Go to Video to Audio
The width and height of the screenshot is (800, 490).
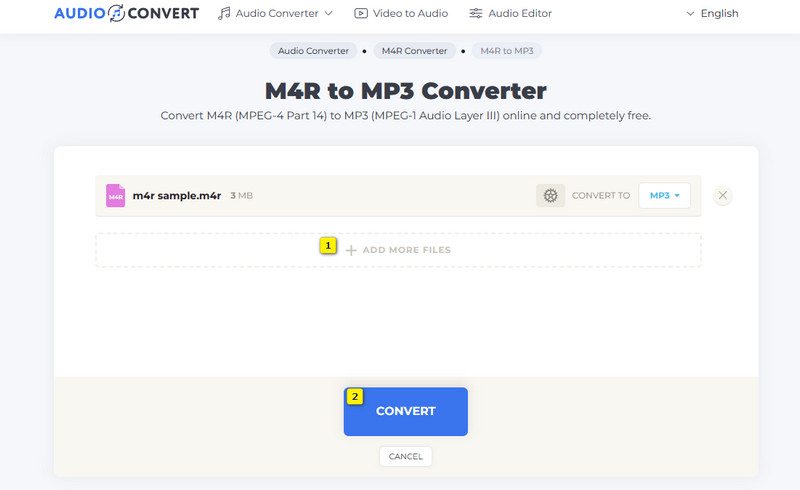(401, 13)
